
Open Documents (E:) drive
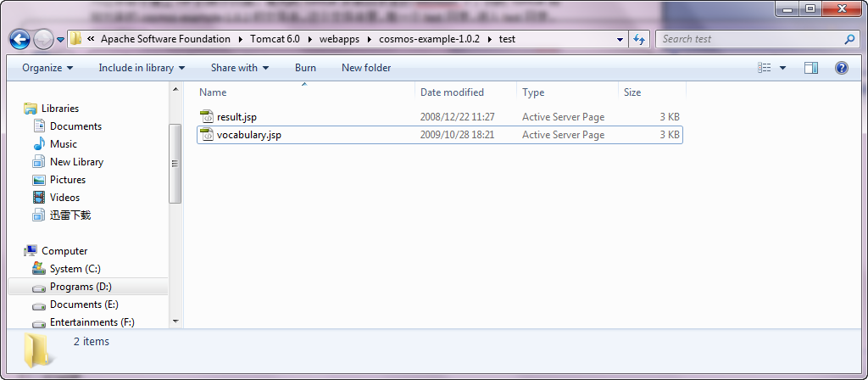[84, 305]
